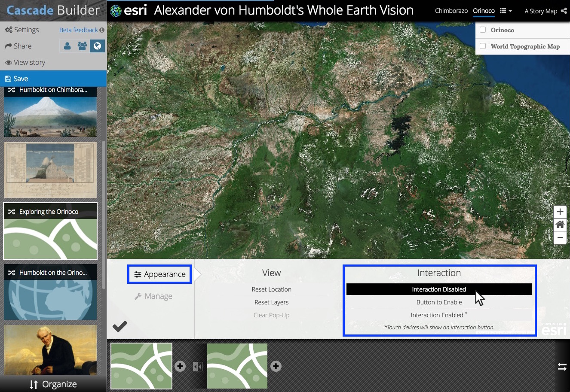Save the story
570x392 pixels.
[53, 79]
